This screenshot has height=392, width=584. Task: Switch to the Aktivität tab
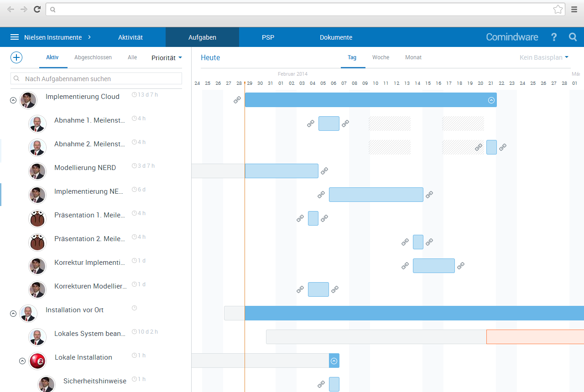(130, 37)
